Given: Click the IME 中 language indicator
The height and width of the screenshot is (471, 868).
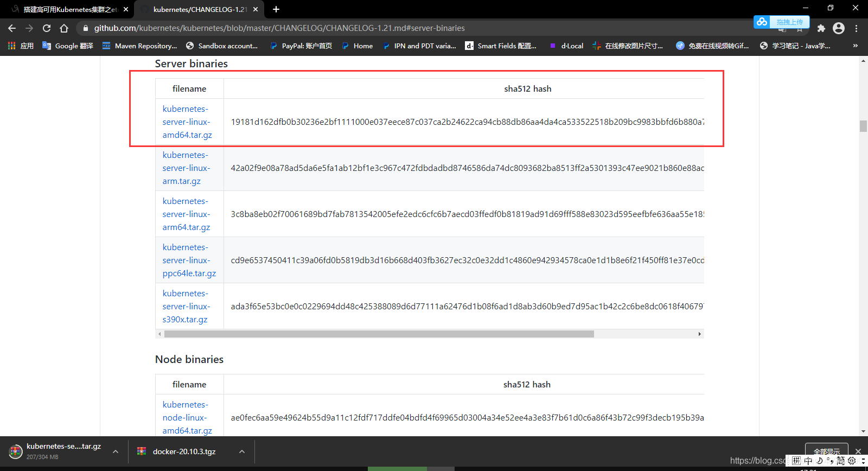Looking at the screenshot, I should [808, 461].
